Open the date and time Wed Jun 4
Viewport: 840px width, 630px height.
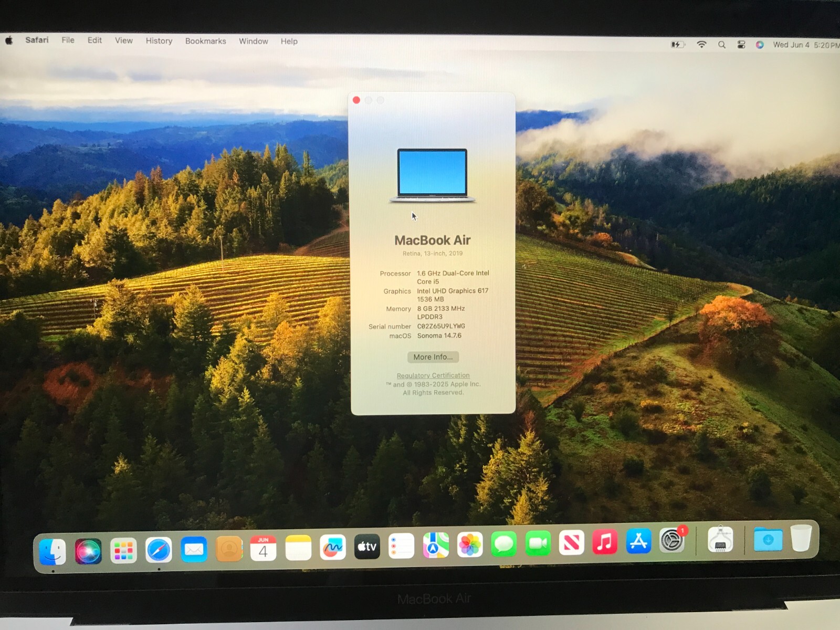coord(806,45)
